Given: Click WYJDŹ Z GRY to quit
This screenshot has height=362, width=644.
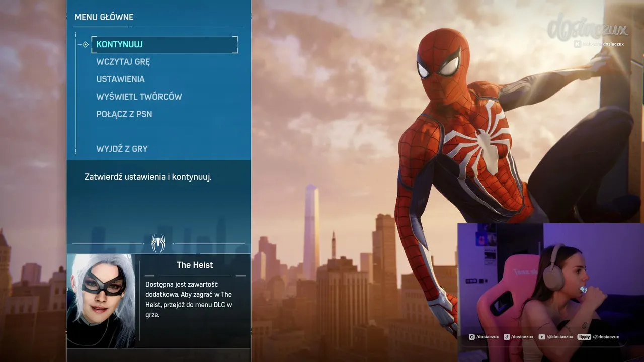Looking at the screenshot, I should 122,149.
